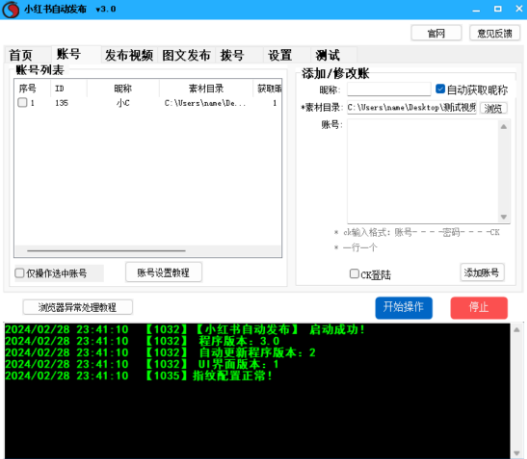Click the log line 程序版本: 3.0
527x459 pixels.
[143, 341]
